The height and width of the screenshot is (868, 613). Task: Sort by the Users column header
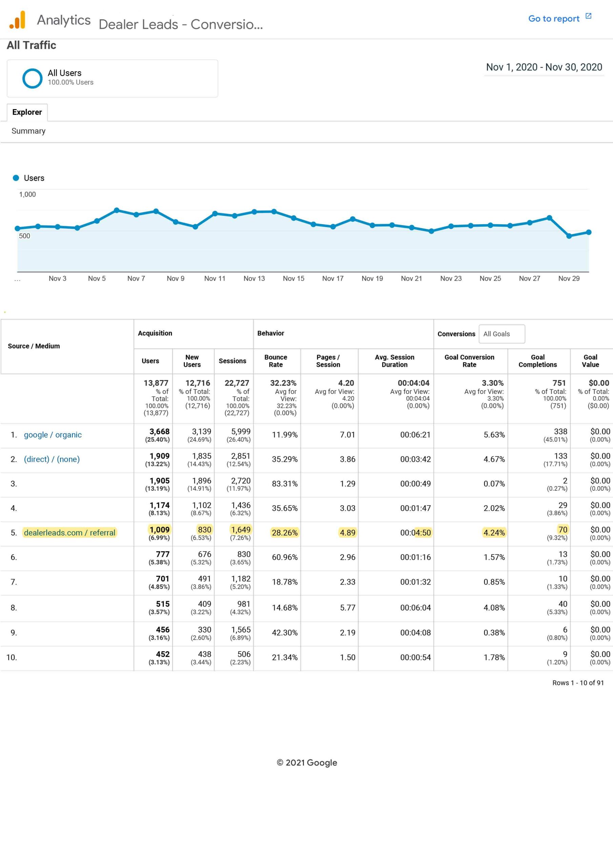click(x=150, y=361)
